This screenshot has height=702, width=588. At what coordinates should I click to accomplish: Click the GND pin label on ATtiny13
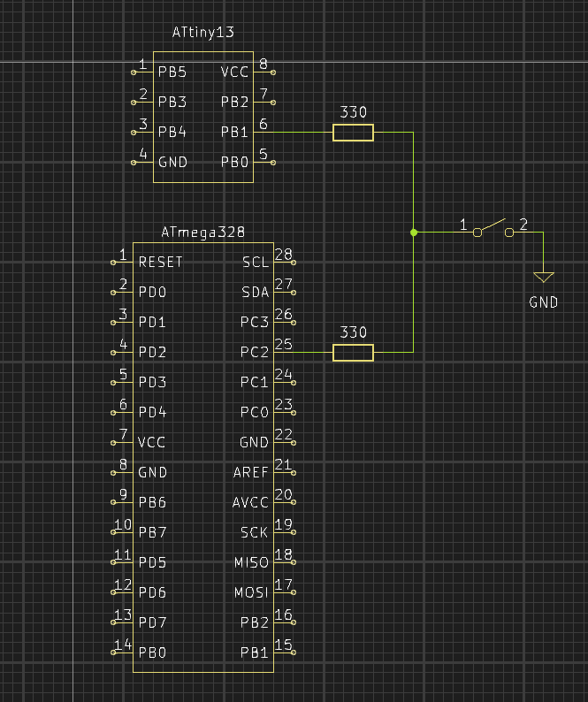pos(172,162)
